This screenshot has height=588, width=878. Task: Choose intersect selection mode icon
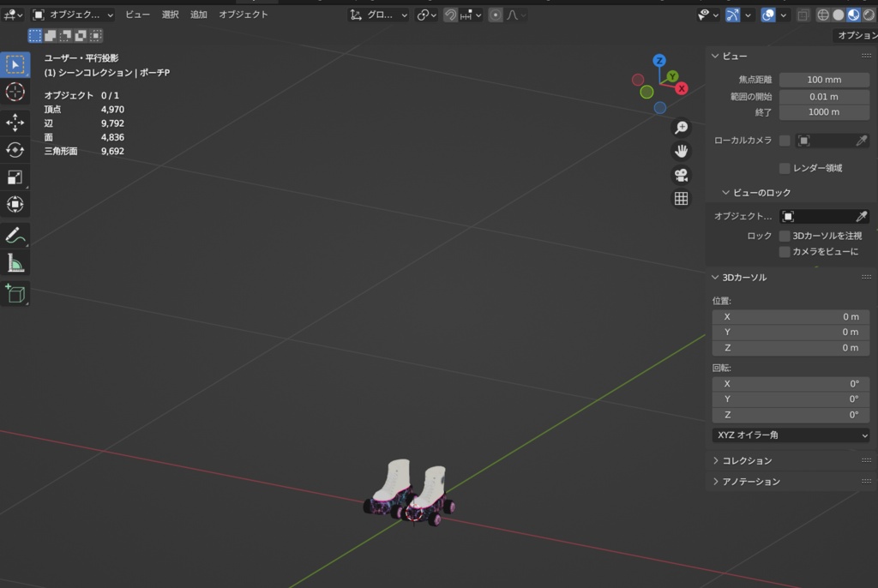[x=96, y=36]
